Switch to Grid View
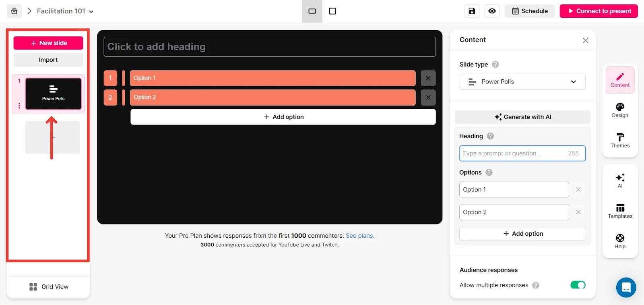This screenshot has height=305, width=644. (49, 287)
